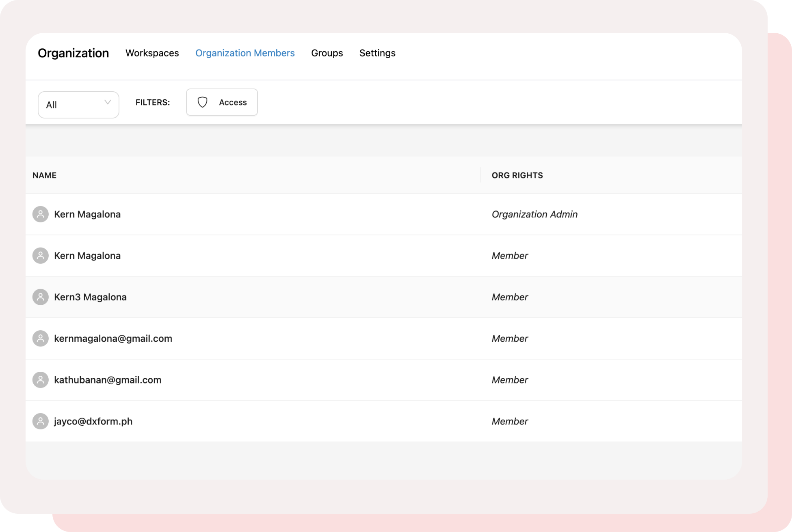
Task: Click the Access filter button
Action: (x=222, y=102)
